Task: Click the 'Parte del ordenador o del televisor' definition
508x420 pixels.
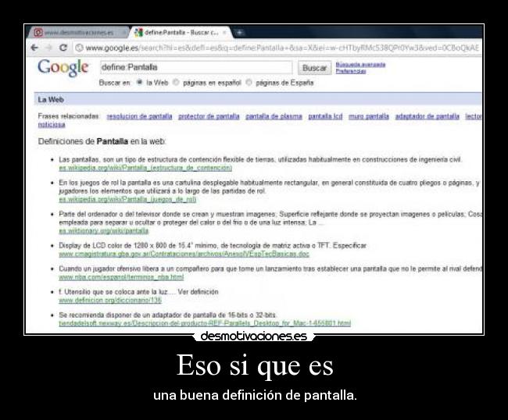Action: [270, 219]
